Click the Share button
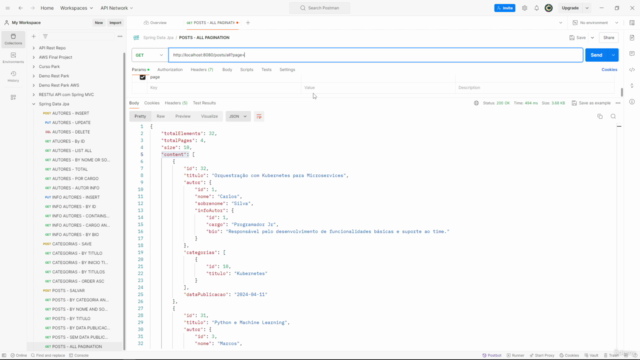This screenshot has width=640, height=360. [x=609, y=38]
